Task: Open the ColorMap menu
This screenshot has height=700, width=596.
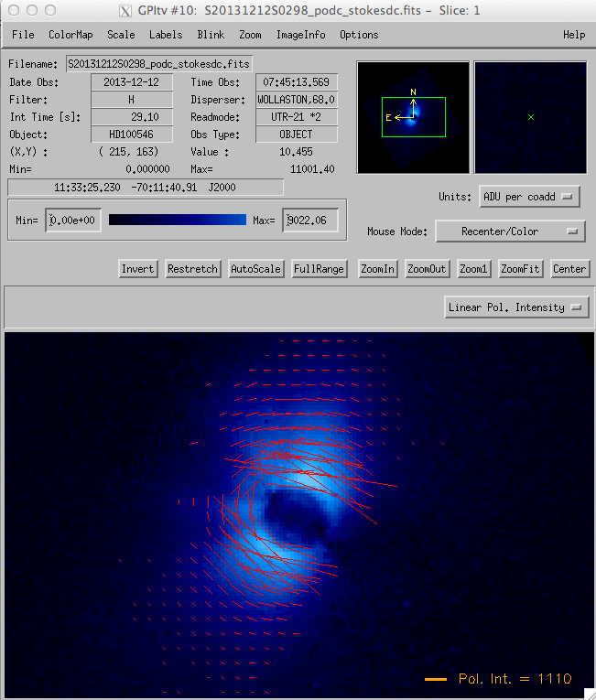Action: 70,35
